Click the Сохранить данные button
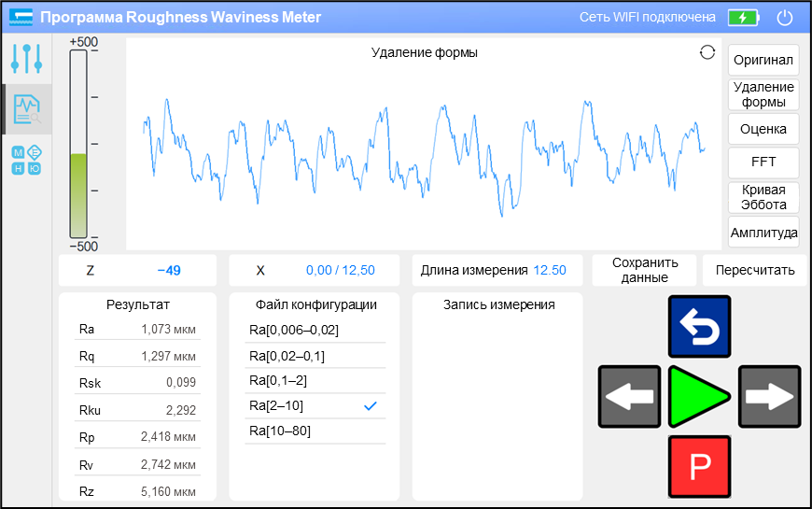 click(644, 270)
